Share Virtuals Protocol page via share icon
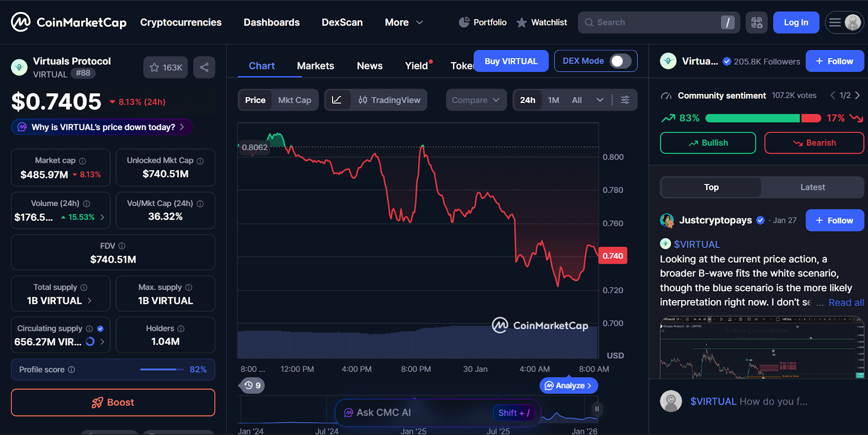The image size is (868, 435). [x=205, y=67]
